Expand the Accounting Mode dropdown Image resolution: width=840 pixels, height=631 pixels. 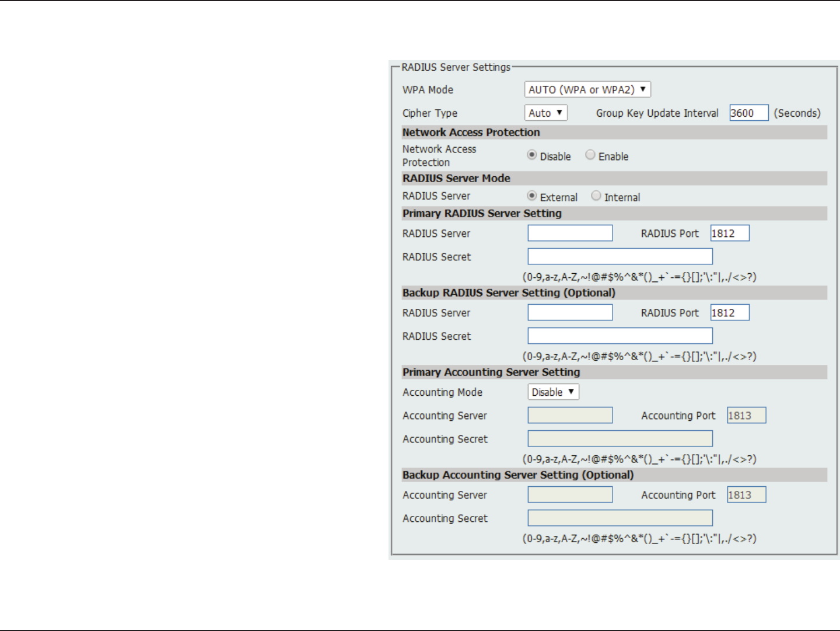[x=554, y=392]
